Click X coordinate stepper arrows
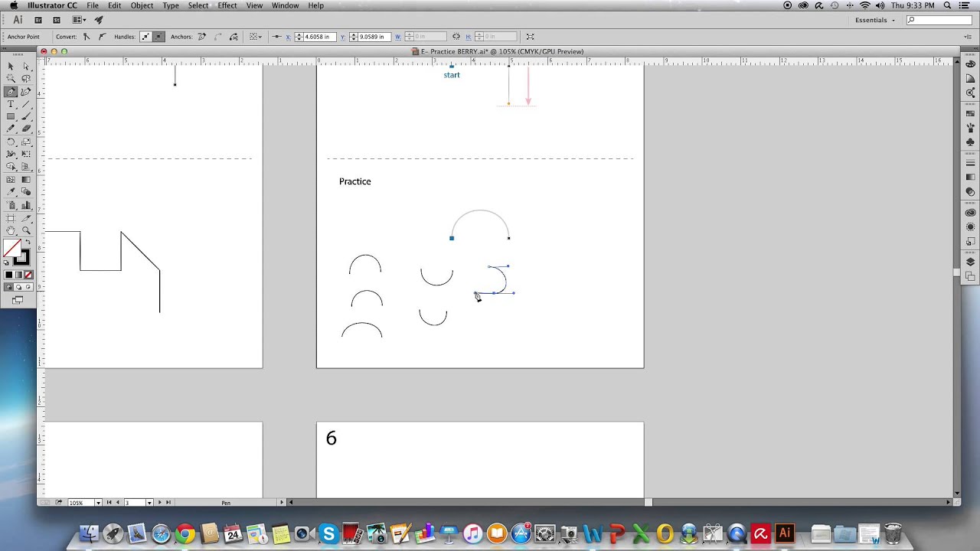 (x=299, y=37)
